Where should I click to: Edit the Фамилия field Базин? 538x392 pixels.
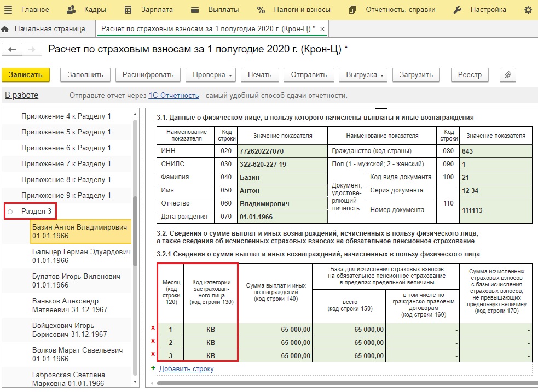[x=282, y=178]
